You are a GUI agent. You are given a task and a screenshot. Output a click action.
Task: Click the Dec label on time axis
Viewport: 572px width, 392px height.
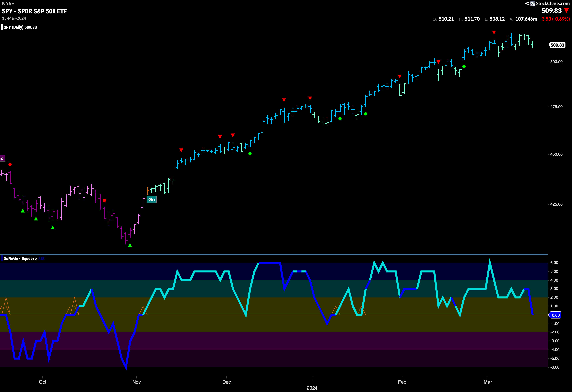(x=226, y=382)
